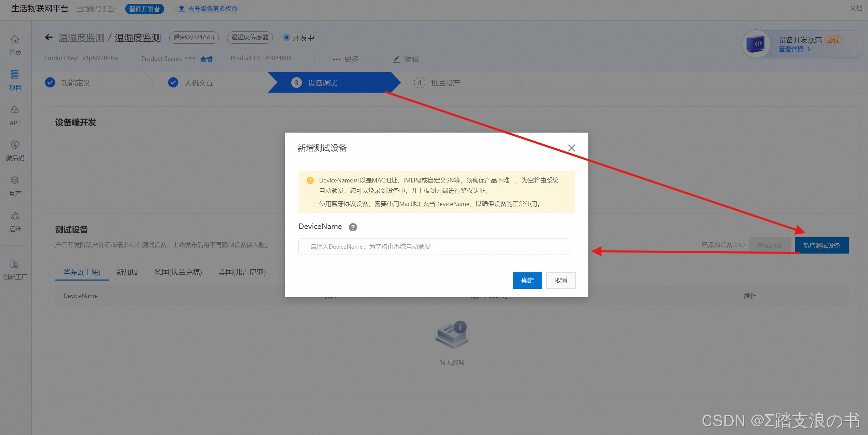Open the 运维 sidebar icon
868x435 pixels.
15,216
